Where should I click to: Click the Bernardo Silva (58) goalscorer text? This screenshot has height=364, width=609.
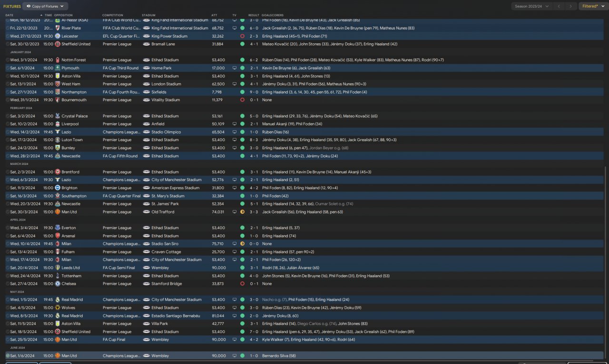[x=279, y=355]
